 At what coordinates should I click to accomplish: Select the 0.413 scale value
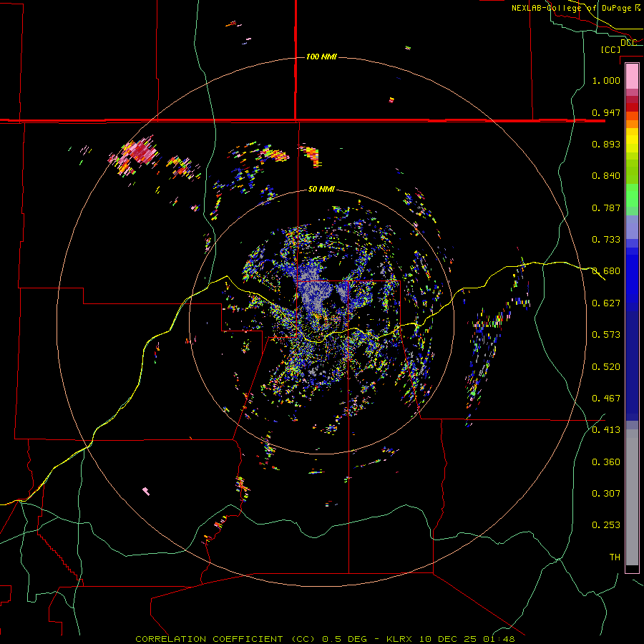coord(606,430)
